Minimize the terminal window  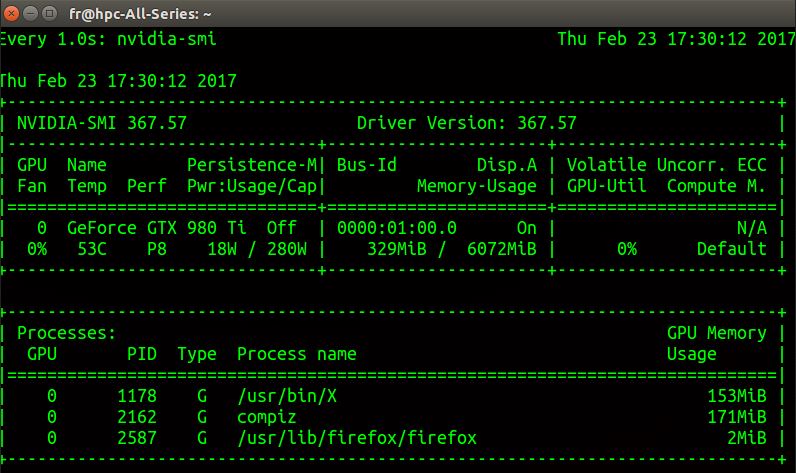30,13
